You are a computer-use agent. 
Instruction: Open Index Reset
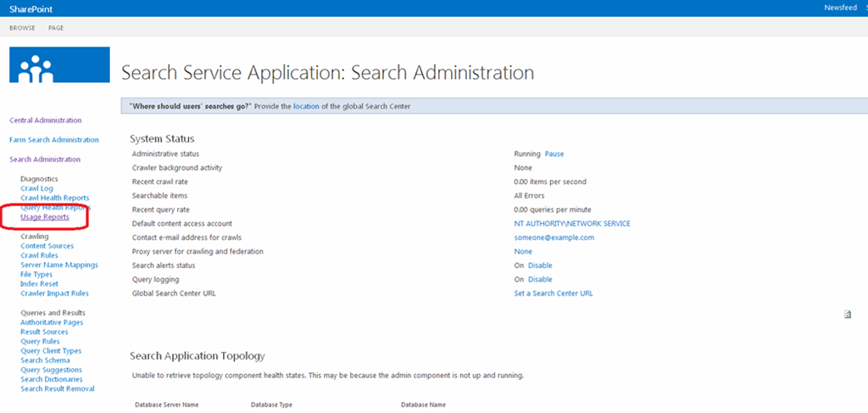39,283
